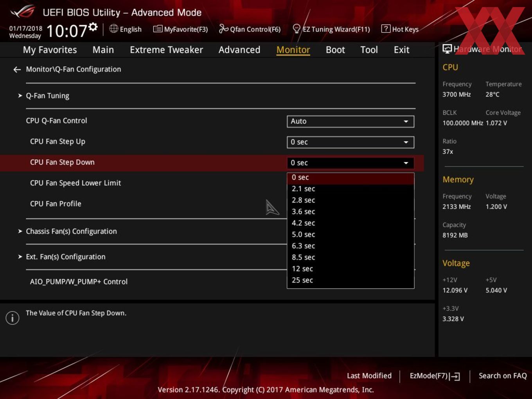Click the Hot Keys question mark icon
The image size is (532, 399).
point(386,29)
